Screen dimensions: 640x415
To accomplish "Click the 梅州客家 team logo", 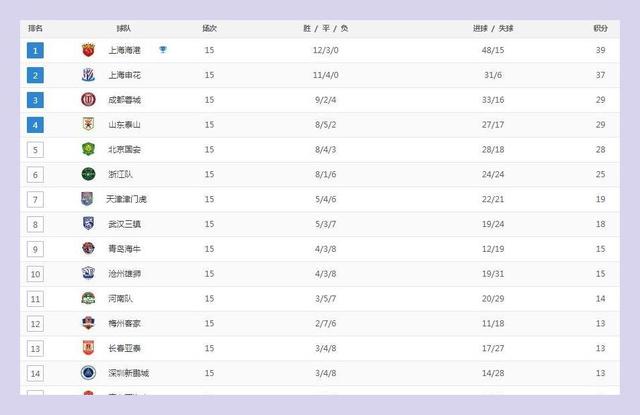I will tap(88, 323).
